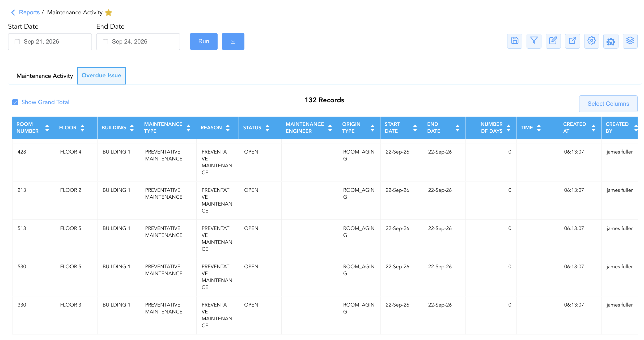Click calendar icon in End Date field

[x=105, y=42]
